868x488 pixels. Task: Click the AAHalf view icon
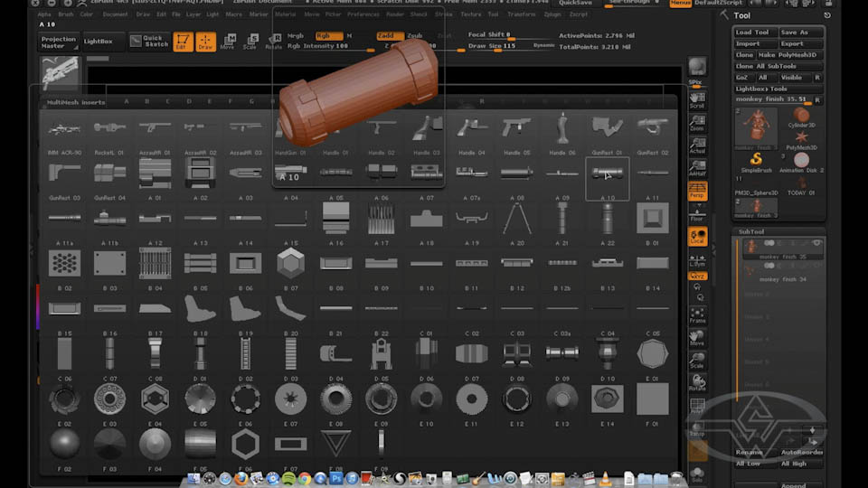tap(697, 169)
